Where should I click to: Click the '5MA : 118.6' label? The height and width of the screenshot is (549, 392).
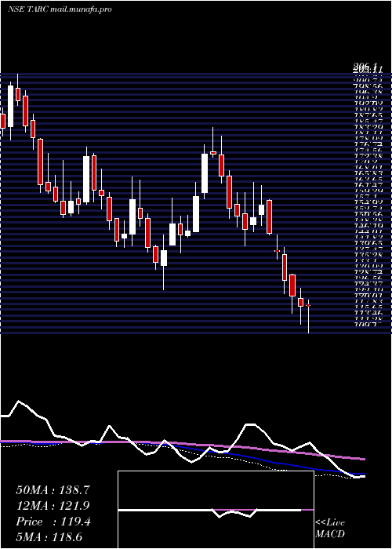pyautogui.click(x=49, y=537)
